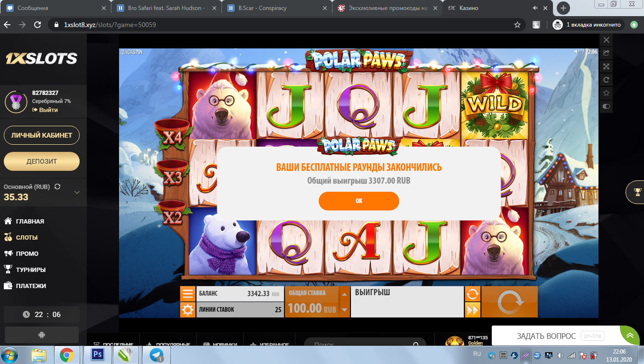Go to 'Турниры' in sidebar
Image resolution: width=644 pixels, height=364 pixels.
(x=30, y=270)
